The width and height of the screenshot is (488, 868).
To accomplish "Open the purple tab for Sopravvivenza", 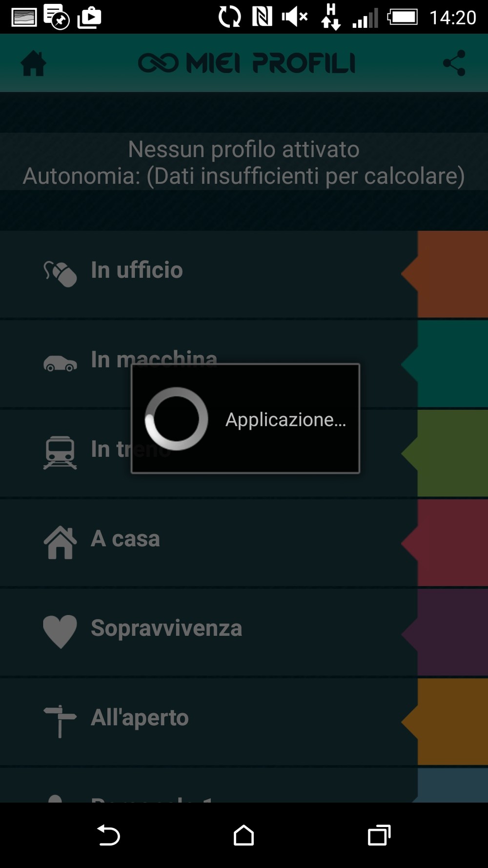I will click(x=445, y=632).
